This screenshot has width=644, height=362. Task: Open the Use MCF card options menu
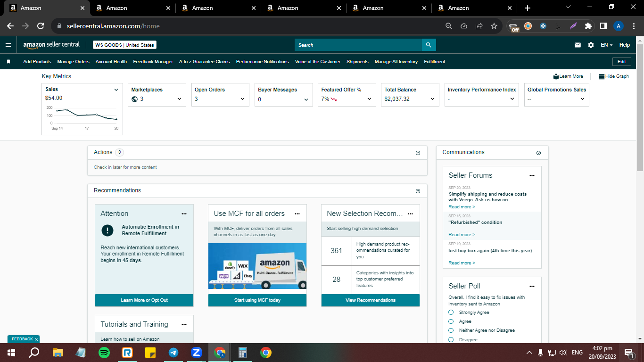tap(297, 214)
